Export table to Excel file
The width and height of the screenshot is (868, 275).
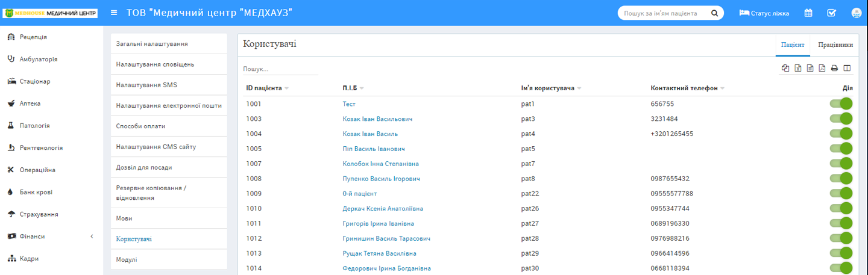coord(798,68)
